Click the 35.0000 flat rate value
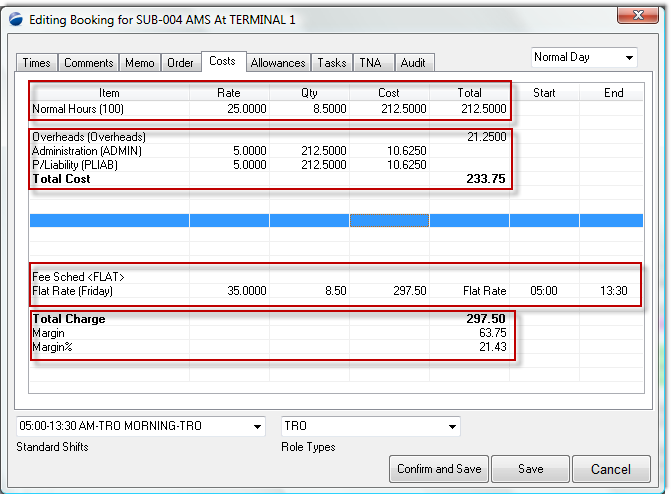 coord(247,291)
